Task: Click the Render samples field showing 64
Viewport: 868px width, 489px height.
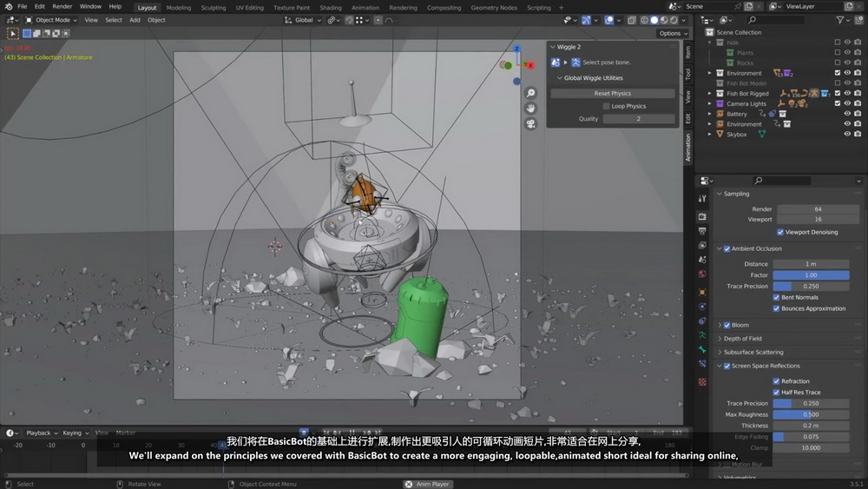Action: 818,209
